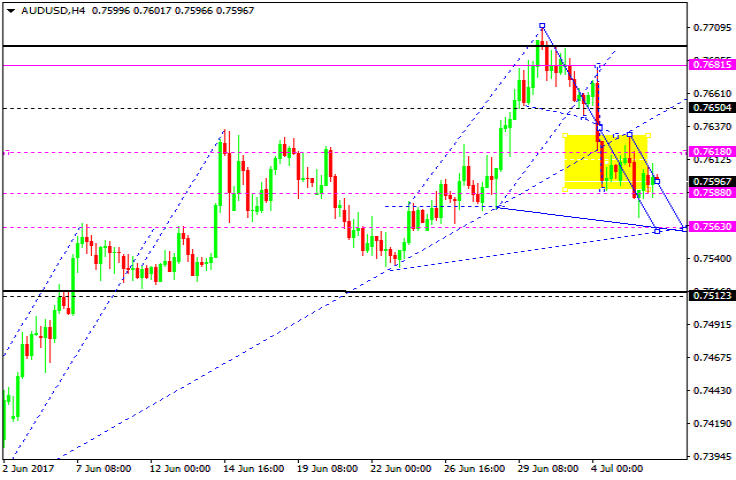The image size is (736, 480).
Task: Grab the trendline handle at the chart peak
Action: coord(542,26)
